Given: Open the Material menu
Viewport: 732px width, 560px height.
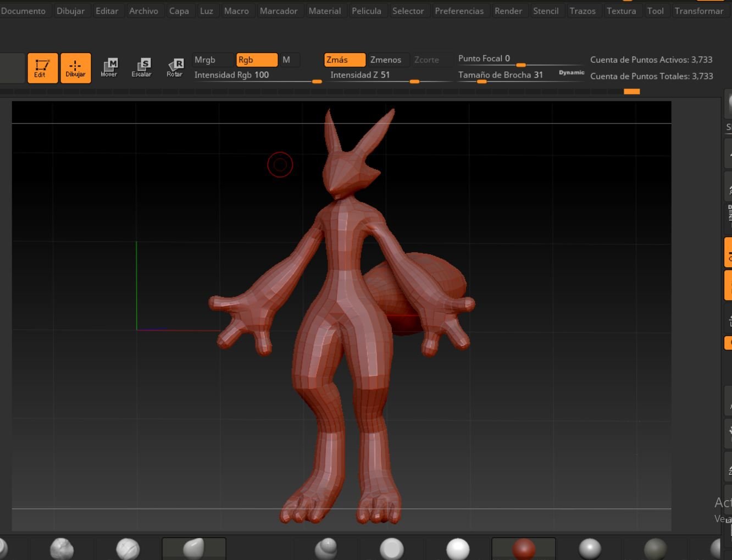Looking at the screenshot, I should [325, 11].
